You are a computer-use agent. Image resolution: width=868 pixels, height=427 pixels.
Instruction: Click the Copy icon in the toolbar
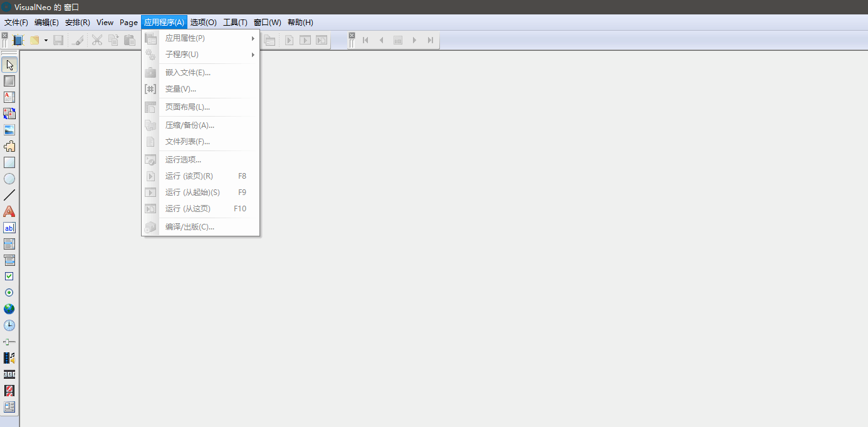[113, 40]
